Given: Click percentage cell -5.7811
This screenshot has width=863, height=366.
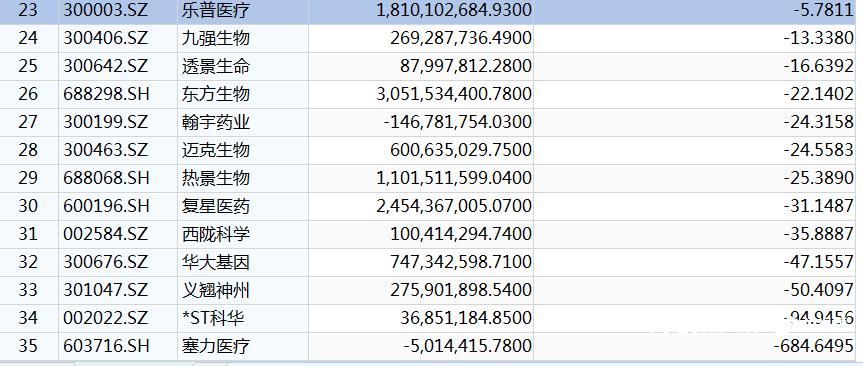Looking at the screenshot, I should click(x=695, y=11).
